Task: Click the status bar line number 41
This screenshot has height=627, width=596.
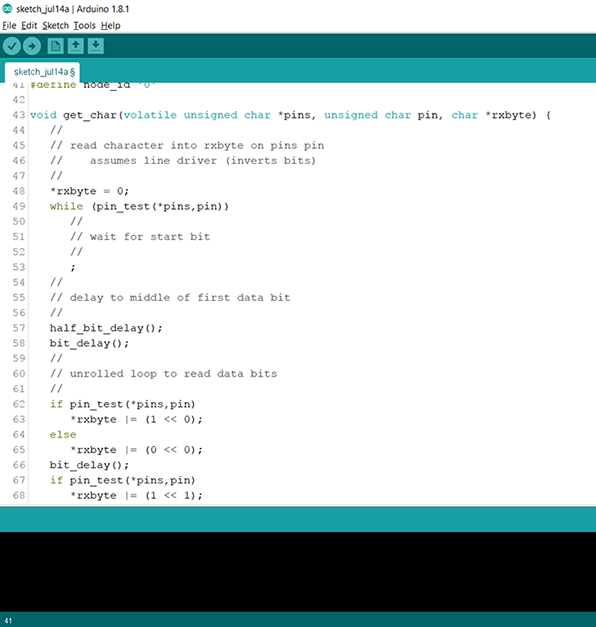Action: pyautogui.click(x=8, y=621)
